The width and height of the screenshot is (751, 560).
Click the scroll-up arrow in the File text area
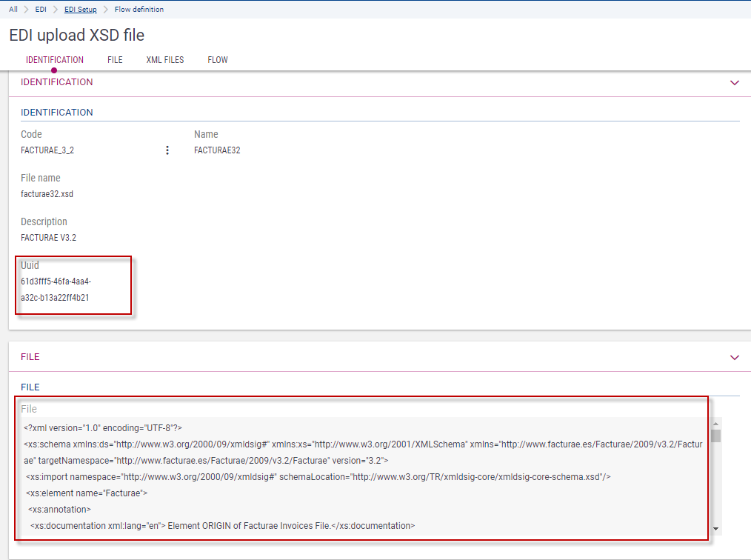[715, 423]
